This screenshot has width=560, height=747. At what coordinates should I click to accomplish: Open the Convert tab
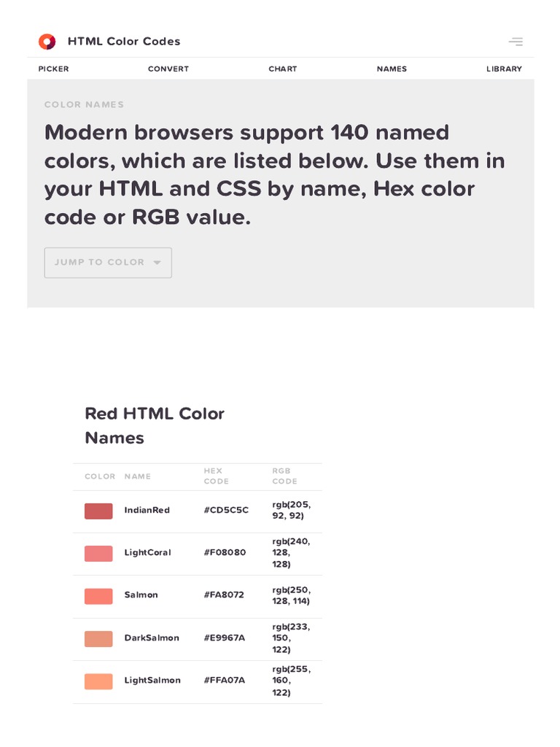(168, 69)
